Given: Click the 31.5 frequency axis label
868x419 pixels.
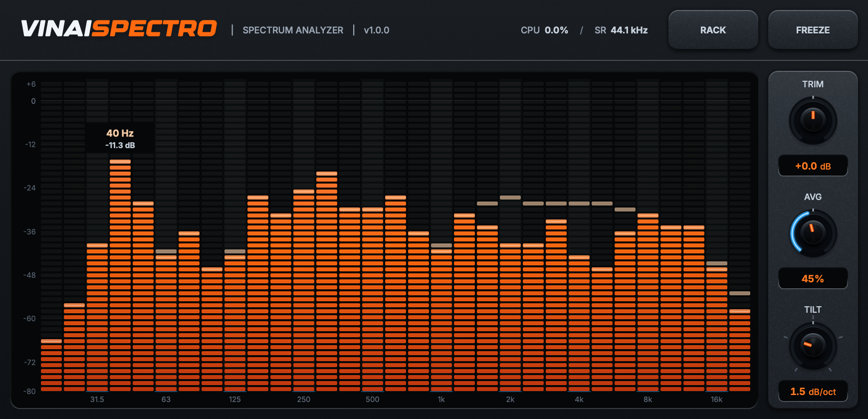Looking at the screenshot, I should tap(97, 400).
